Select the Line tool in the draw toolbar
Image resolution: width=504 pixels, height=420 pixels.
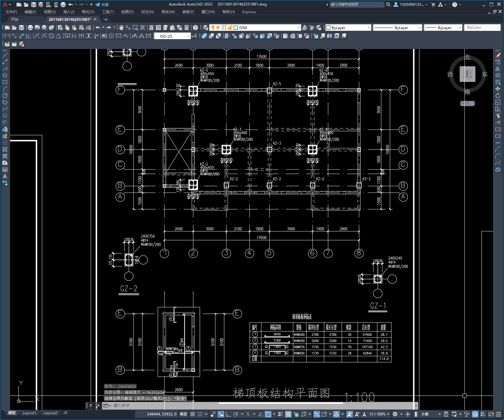coord(5,55)
